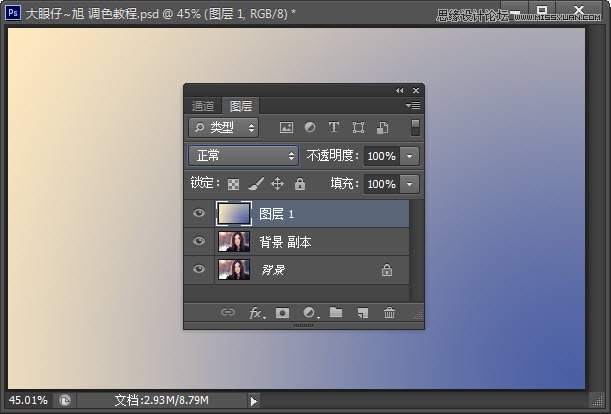Image resolution: width=611 pixels, height=414 pixels.
Task: Click the delete layer trash icon
Action: click(389, 313)
